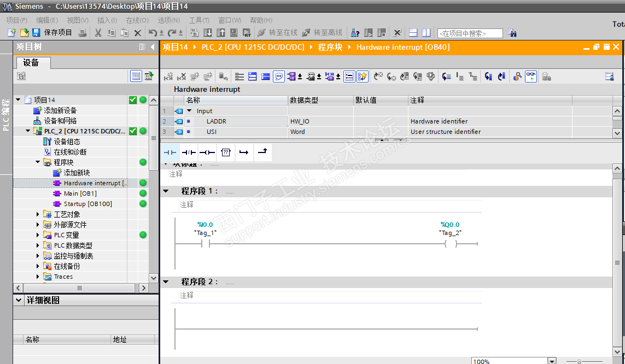Open 项目(P) menu
The image size is (625, 364).
(17, 20)
